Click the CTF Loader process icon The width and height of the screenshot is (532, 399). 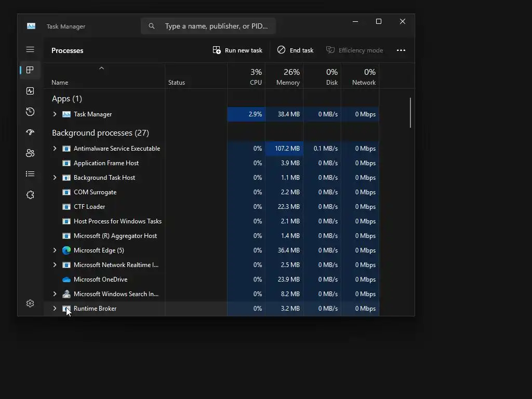click(x=66, y=207)
